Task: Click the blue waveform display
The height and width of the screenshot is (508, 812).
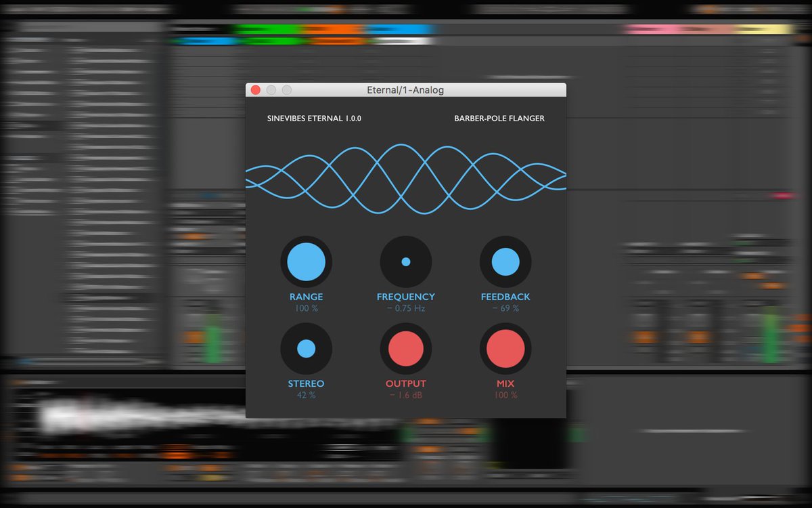Action: coord(406,177)
